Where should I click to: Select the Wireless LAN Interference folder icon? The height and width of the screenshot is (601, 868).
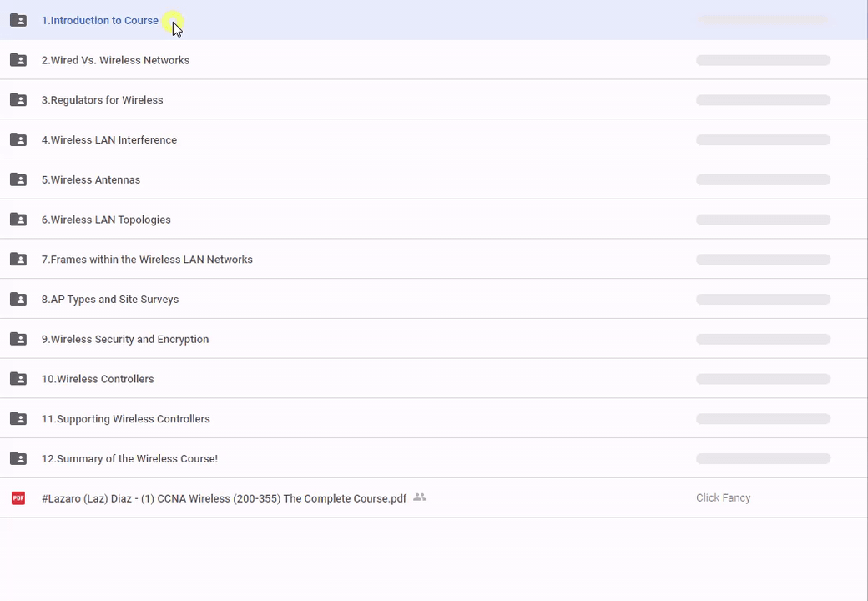[18, 140]
